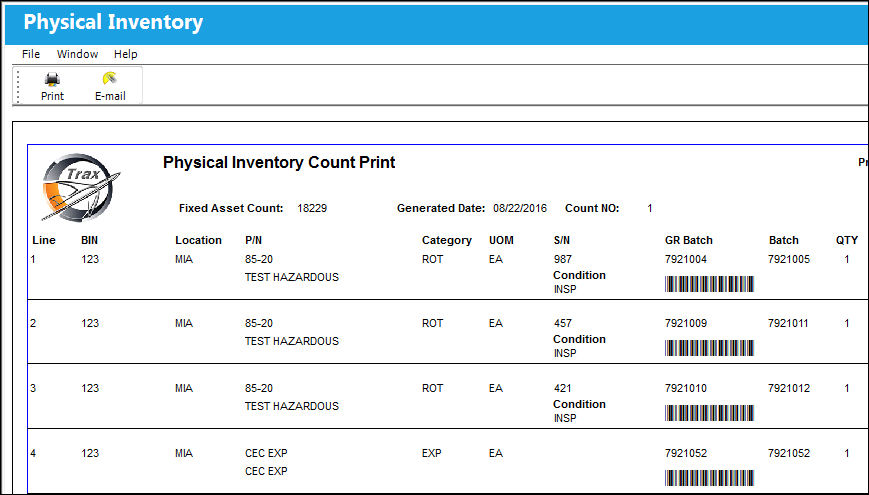869x495 pixels.
Task: Select serial number 987
Action: click(x=563, y=259)
